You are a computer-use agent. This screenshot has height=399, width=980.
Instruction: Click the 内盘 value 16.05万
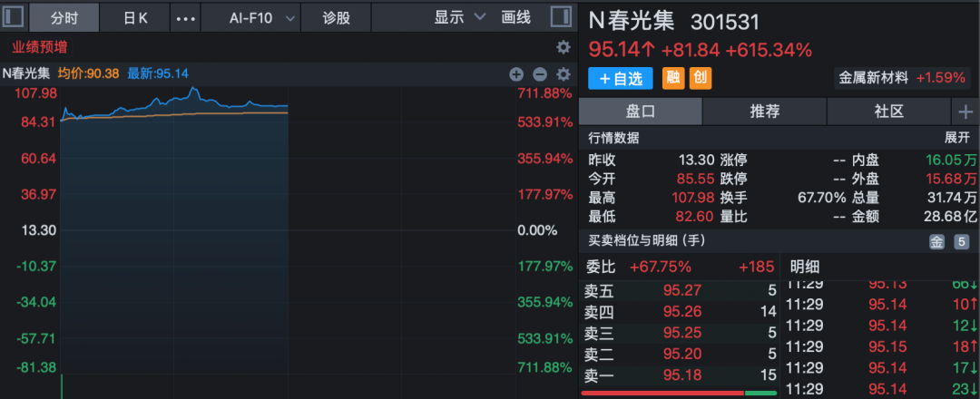click(951, 160)
